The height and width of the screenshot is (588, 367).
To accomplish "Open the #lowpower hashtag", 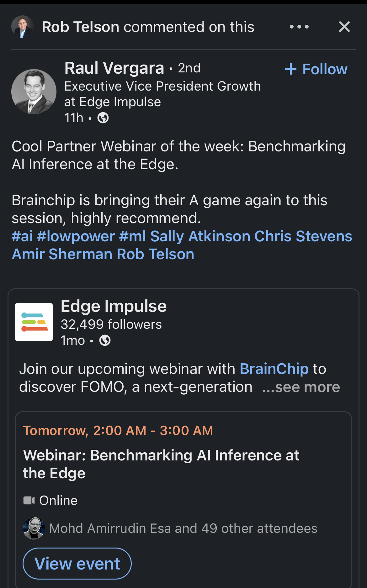I will coord(76,236).
